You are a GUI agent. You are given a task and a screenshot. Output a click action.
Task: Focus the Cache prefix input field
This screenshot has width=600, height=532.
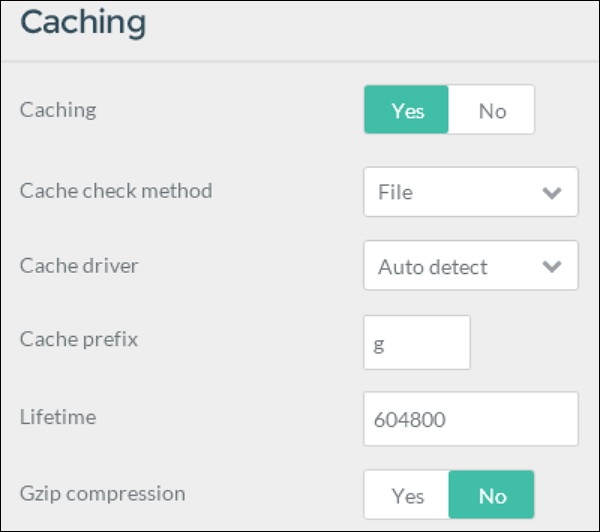(416, 343)
